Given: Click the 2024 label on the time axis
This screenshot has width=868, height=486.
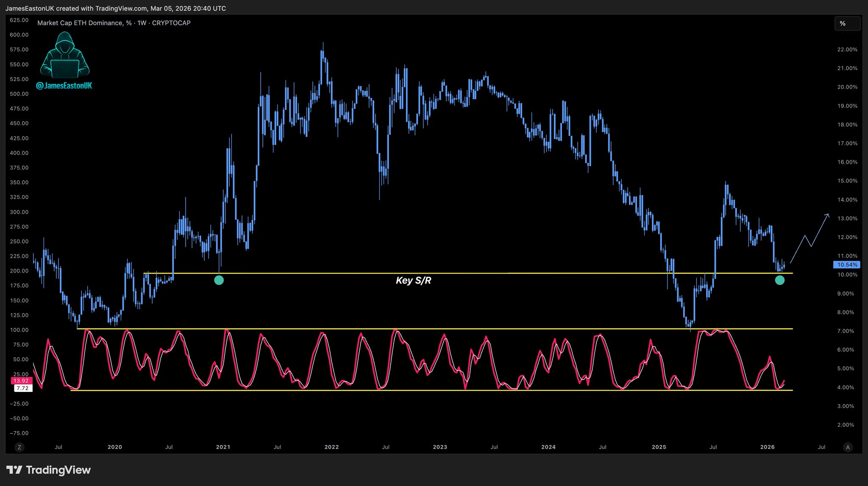Looking at the screenshot, I should (548, 447).
